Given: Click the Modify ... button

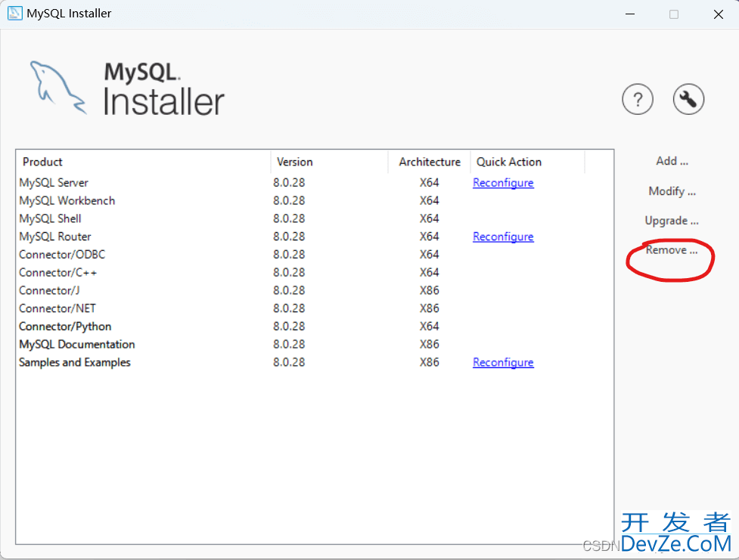Looking at the screenshot, I should point(672,191).
